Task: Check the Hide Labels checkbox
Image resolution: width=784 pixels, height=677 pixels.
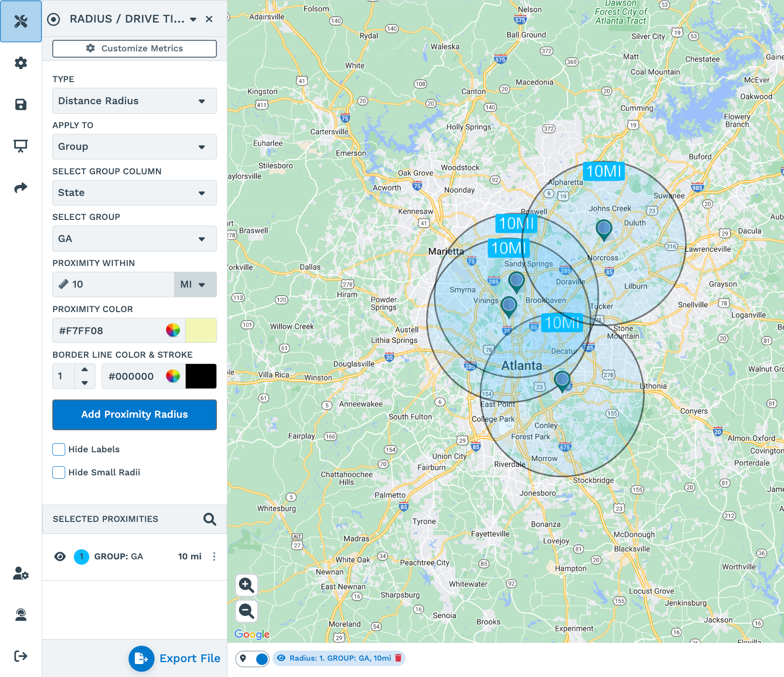Action: [59, 449]
